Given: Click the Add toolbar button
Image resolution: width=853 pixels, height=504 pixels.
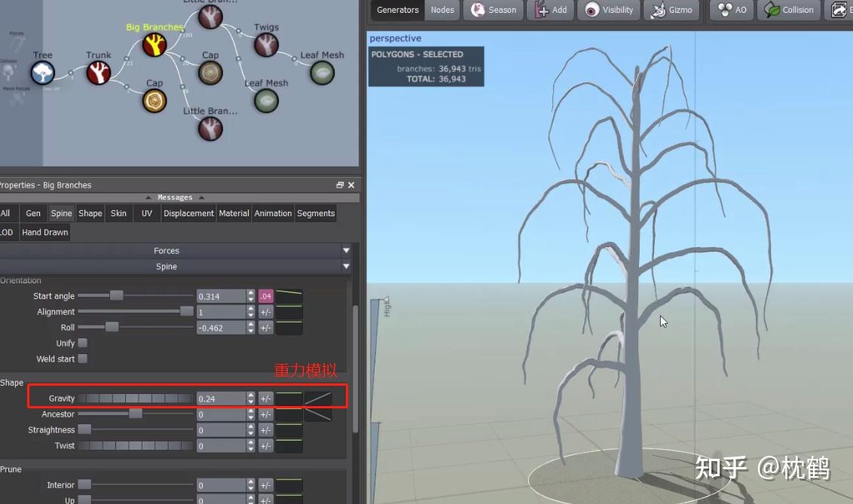Looking at the screenshot, I should 551,10.
